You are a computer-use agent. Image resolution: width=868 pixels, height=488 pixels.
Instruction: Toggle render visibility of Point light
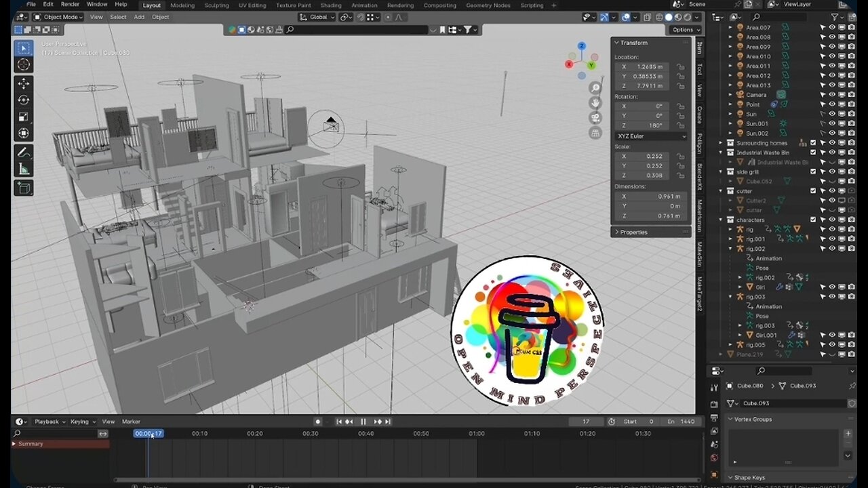851,104
